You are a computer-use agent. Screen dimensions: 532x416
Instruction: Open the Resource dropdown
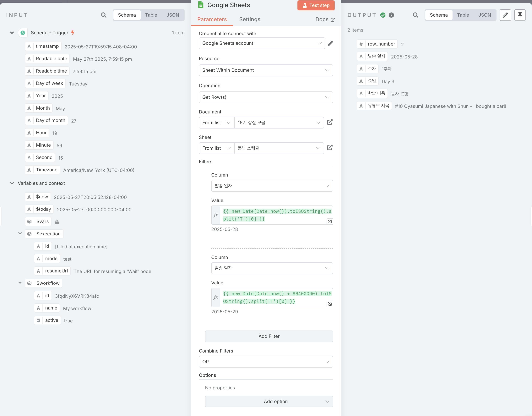coord(266,70)
